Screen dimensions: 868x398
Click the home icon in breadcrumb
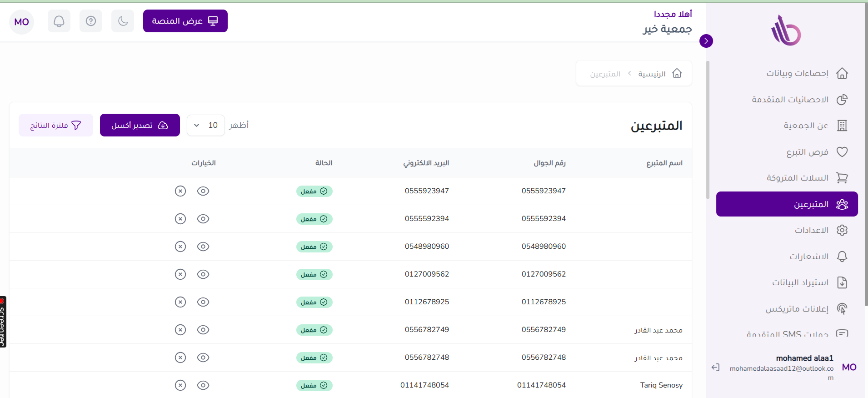pos(677,73)
